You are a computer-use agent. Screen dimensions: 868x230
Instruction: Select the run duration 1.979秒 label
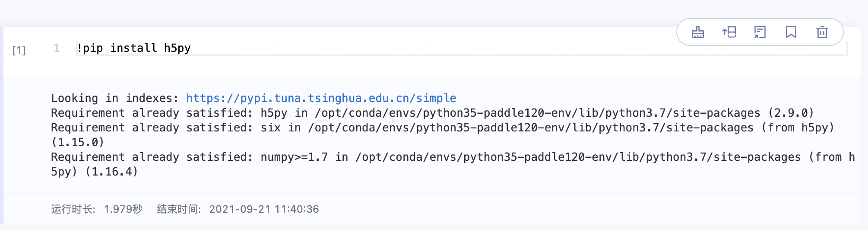tap(97, 209)
